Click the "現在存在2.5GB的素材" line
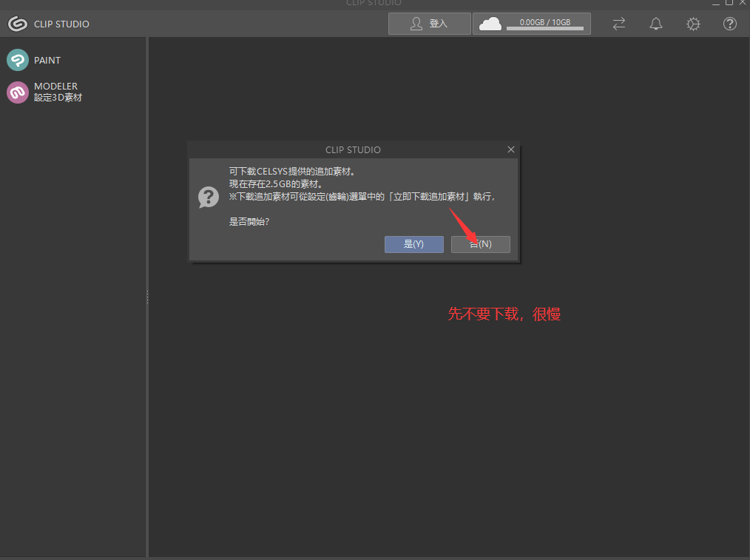 275,184
